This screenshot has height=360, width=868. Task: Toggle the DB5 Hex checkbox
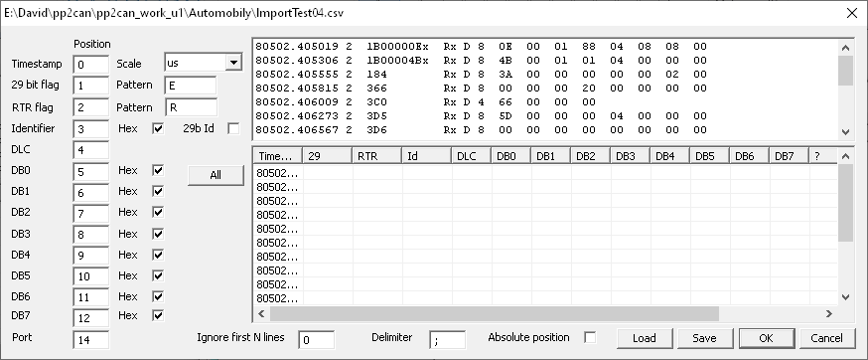tap(158, 276)
